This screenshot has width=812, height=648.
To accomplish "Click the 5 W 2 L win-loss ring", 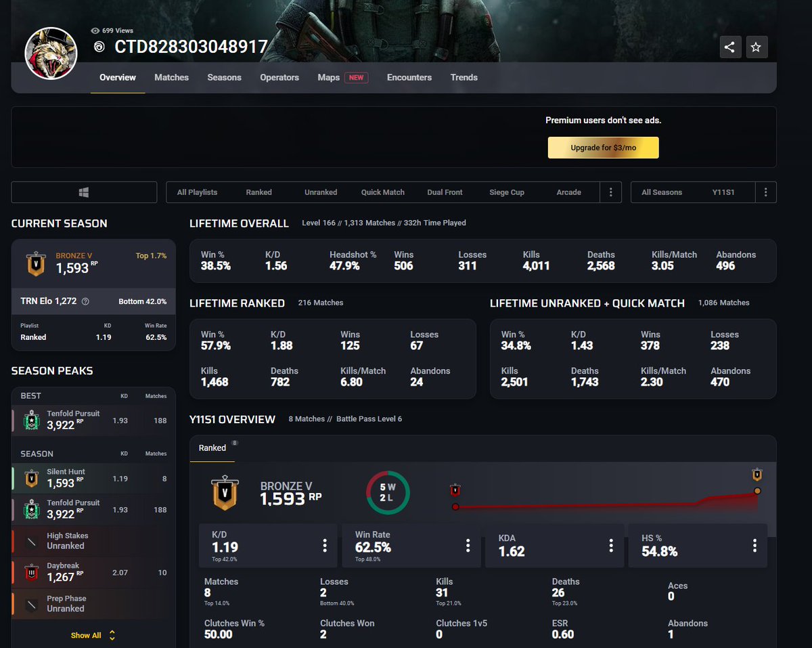I will [x=388, y=492].
